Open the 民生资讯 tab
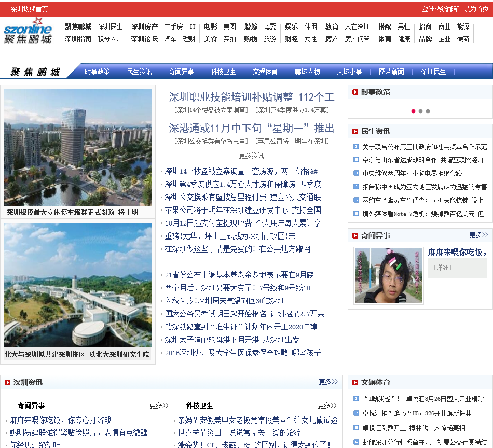The height and width of the screenshot is (448, 493). (x=139, y=72)
